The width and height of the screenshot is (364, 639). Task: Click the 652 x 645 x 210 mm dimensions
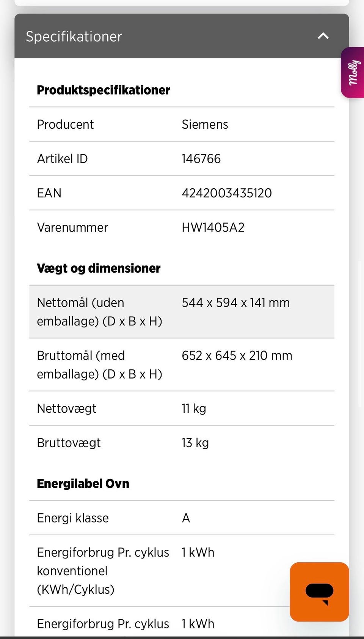(x=237, y=356)
